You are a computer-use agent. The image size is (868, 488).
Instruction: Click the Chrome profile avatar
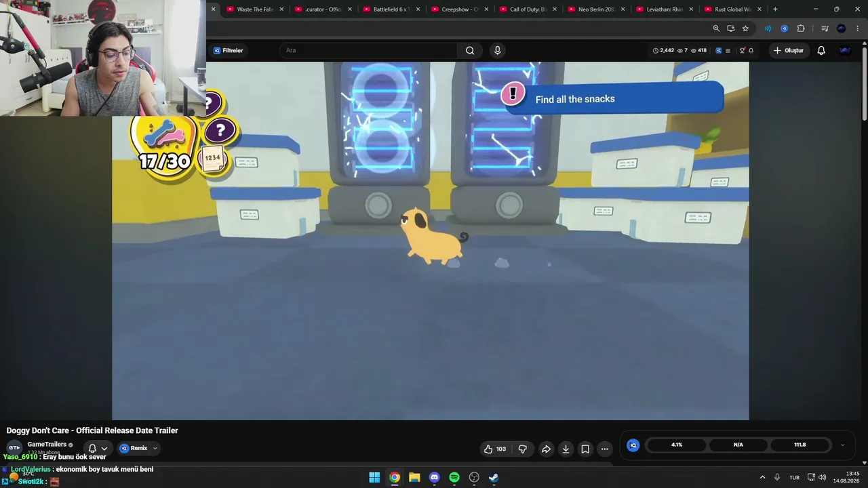coord(842,28)
